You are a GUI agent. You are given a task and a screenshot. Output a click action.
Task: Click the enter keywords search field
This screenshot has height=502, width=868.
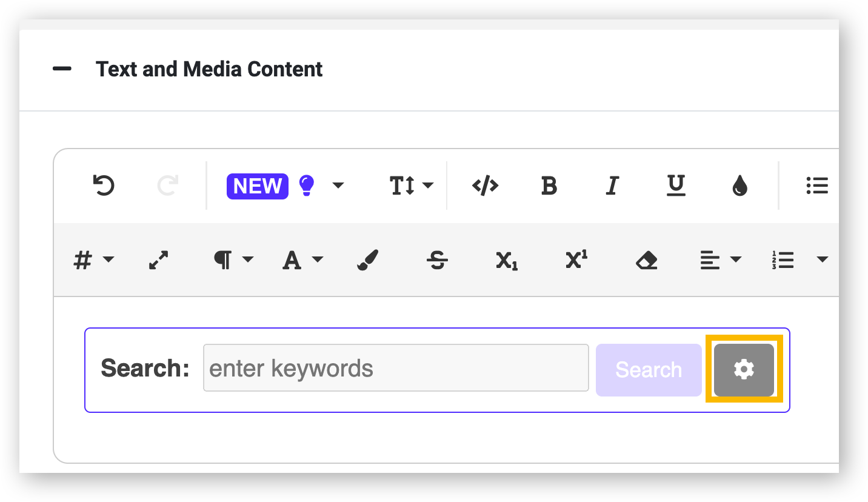396,368
